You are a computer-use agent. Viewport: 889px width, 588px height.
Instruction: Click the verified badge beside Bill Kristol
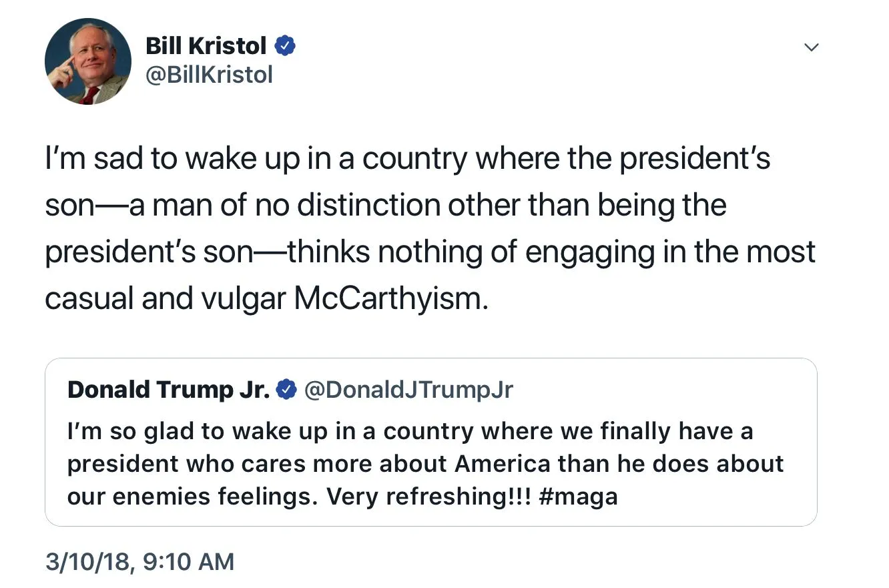coord(286,46)
